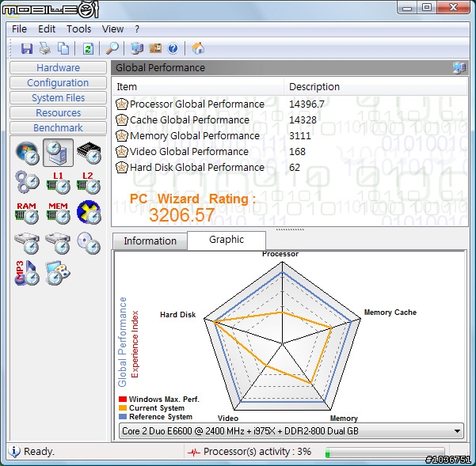Screen dimensions: 476x466
Task: Select the CD/DVD benchmark icon
Action: pos(89,243)
